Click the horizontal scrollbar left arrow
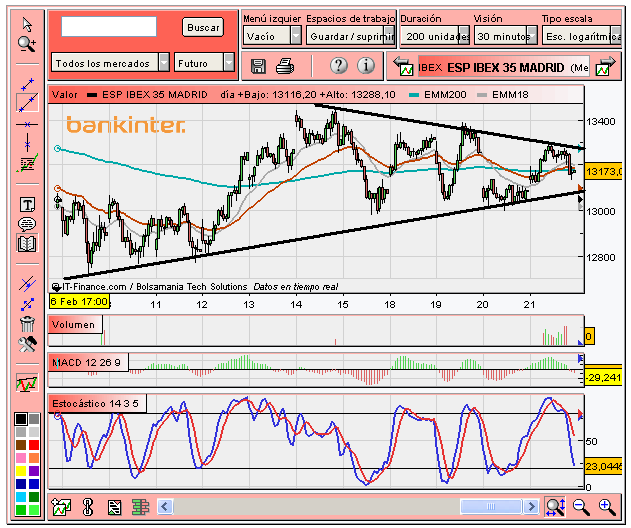The image size is (631, 528). tap(165, 506)
